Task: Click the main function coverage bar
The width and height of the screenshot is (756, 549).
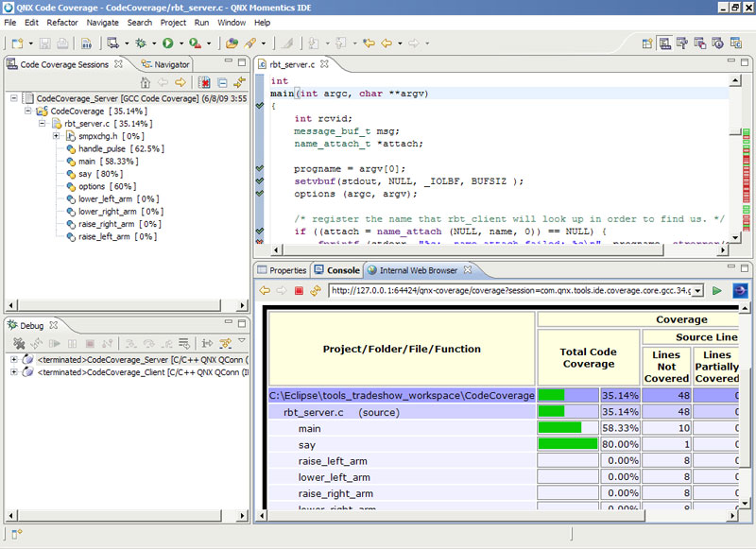Action: (559, 427)
